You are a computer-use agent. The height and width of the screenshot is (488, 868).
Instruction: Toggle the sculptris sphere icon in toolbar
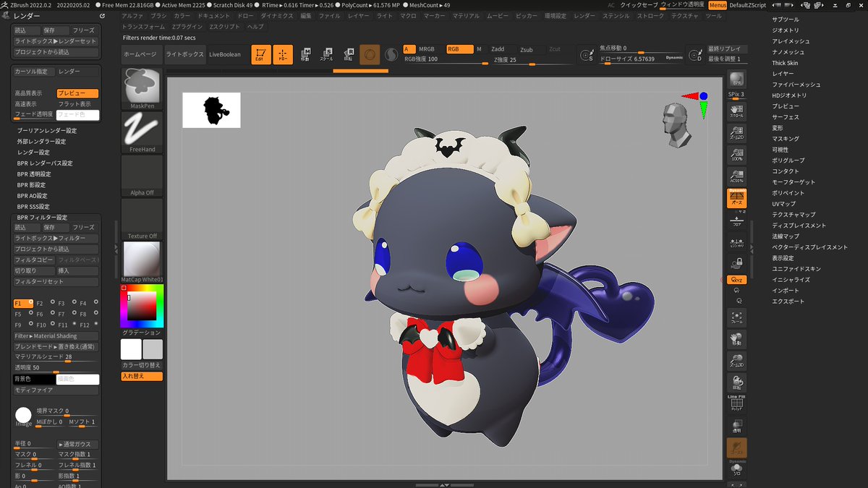(x=370, y=55)
